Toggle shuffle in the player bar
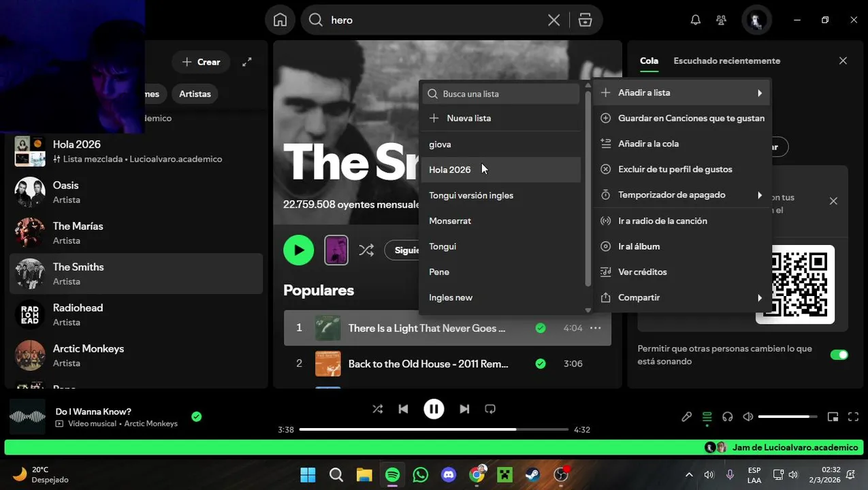868x490 pixels. 377,409
